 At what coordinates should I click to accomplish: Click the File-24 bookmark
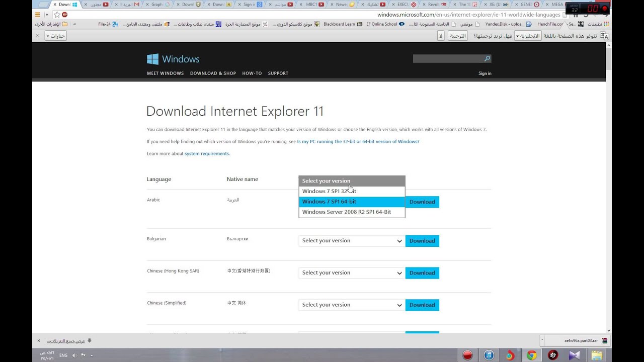point(108,24)
